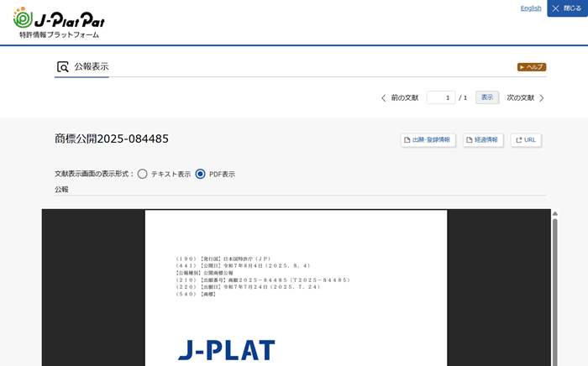
Task: Click the J-PLAT trademark image in PDF
Action: tap(226, 350)
